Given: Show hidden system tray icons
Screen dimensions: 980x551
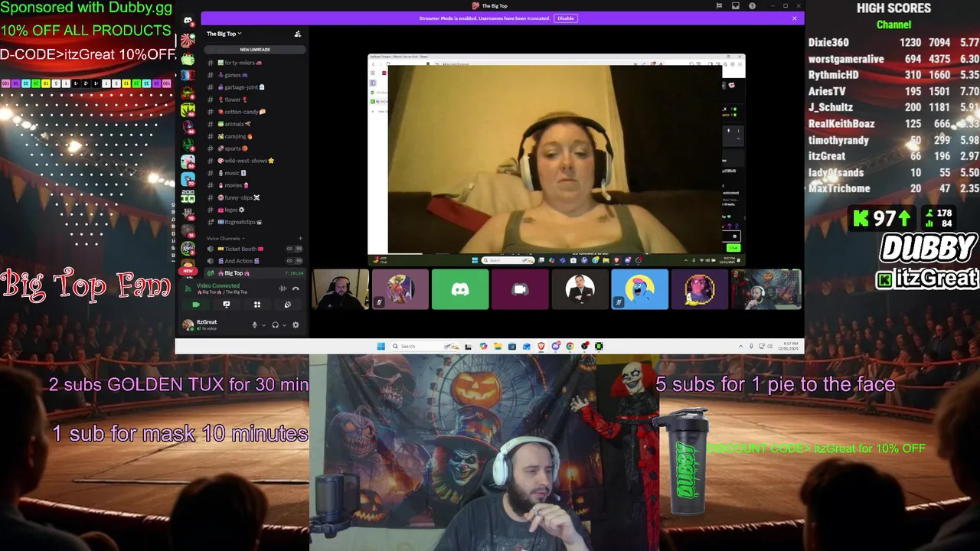Looking at the screenshot, I should pos(740,346).
